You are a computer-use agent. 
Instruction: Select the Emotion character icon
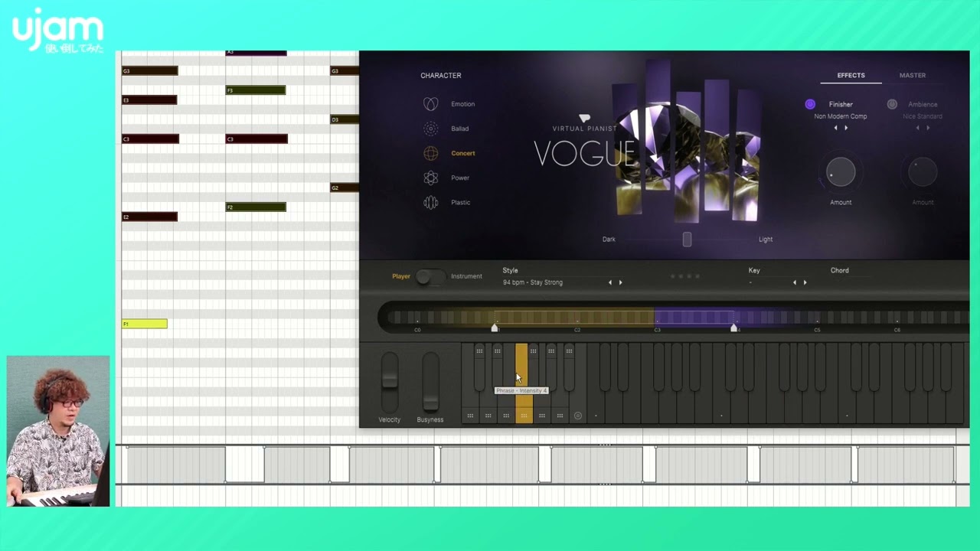coord(431,104)
